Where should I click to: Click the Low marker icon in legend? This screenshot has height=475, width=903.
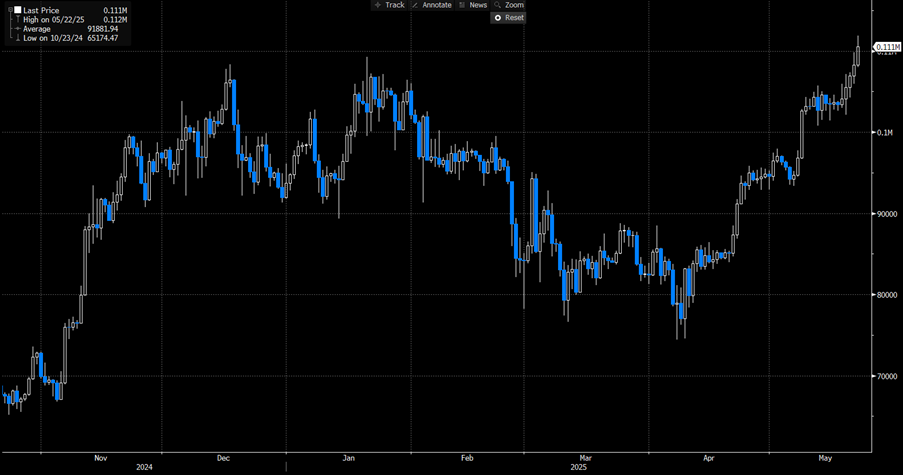tap(17, 38)
